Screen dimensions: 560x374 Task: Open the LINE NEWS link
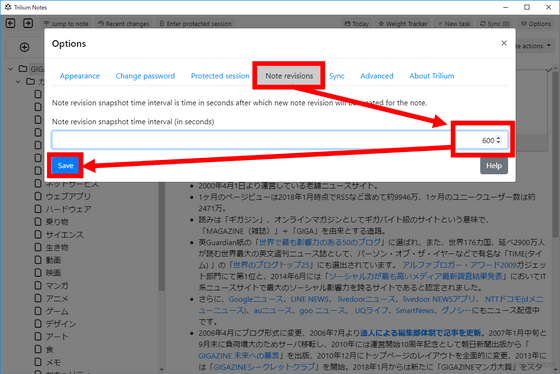coord(309,299)
